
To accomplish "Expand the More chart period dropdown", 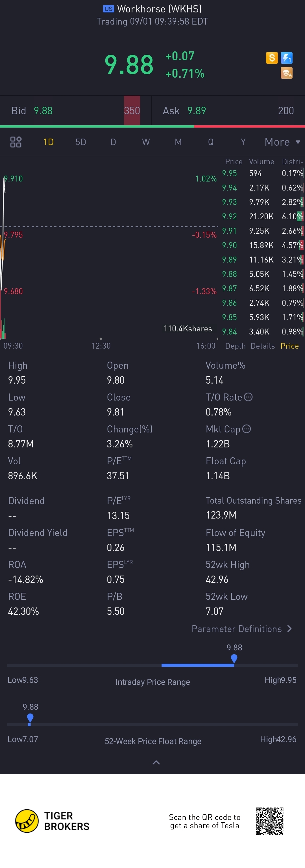I will click(x=282, y=142).
